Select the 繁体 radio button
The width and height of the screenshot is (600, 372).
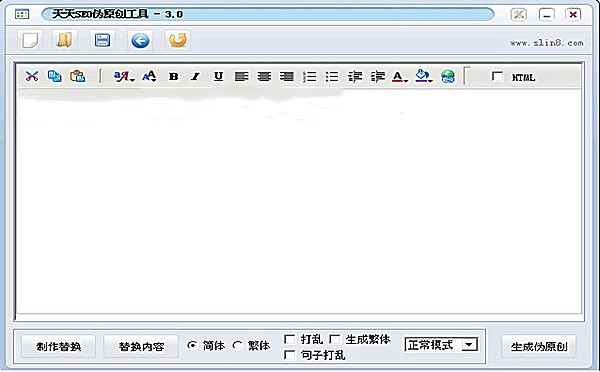point(238,346)
